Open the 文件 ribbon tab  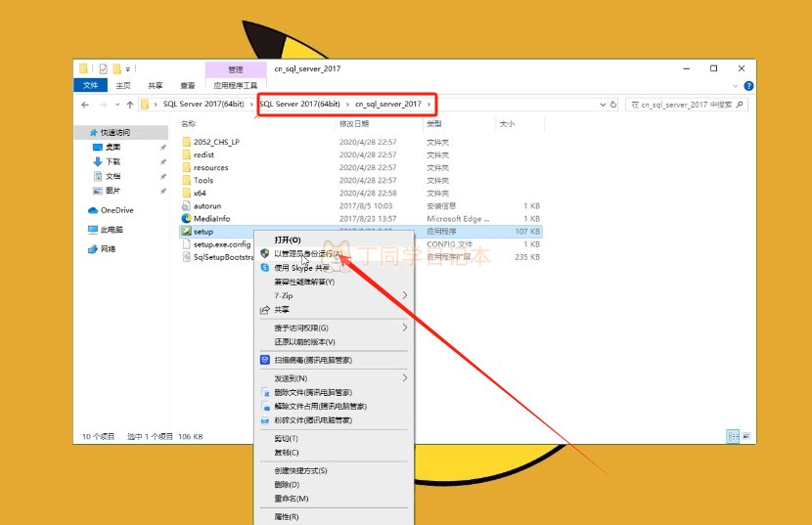coord(91,85)
